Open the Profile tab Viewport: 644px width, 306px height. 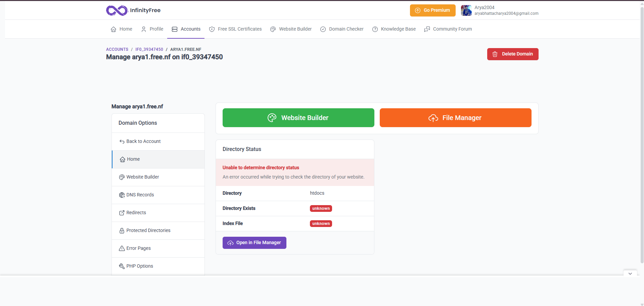(x=152, y=29)
